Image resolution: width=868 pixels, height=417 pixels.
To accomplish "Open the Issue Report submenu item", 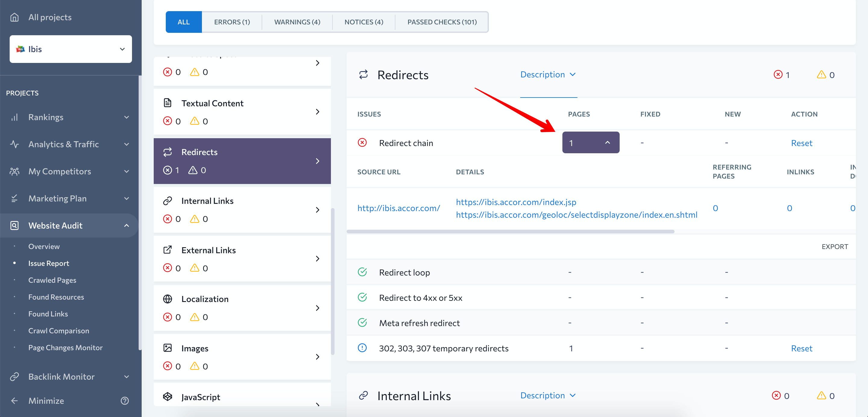I will point(49,263).
